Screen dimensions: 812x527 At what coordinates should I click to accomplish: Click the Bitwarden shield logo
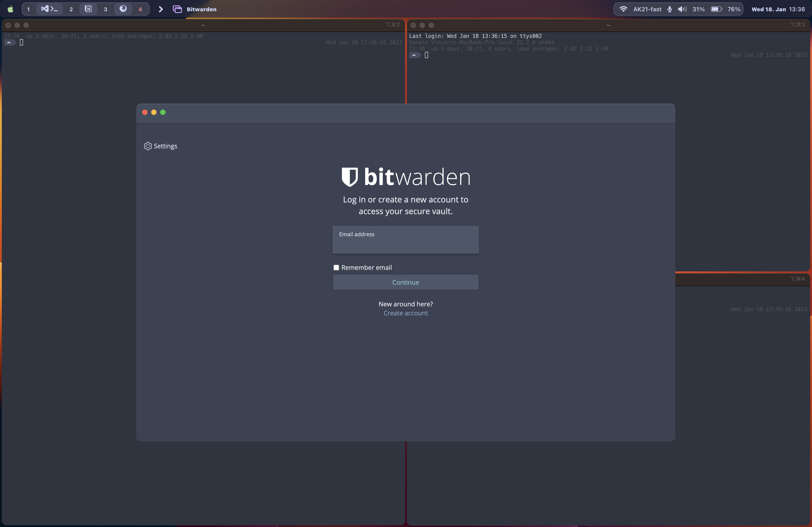[x=350, y=176]
